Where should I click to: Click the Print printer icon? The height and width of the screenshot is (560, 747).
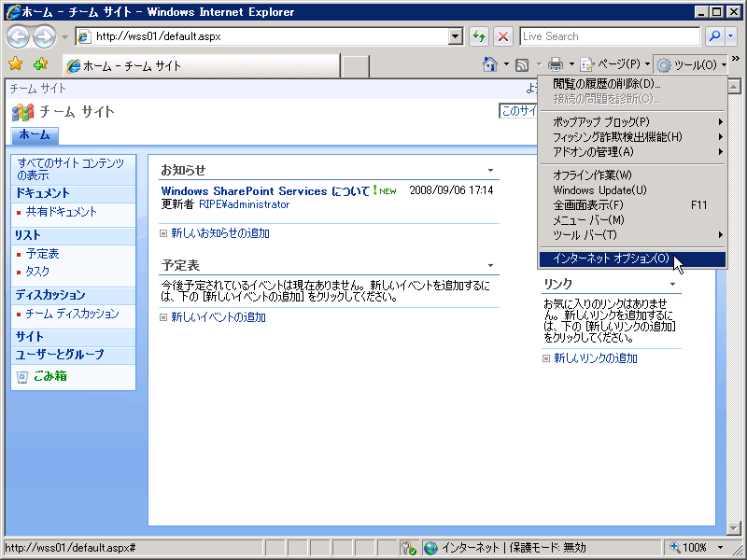pyautogui.click(x=555, y=64)
